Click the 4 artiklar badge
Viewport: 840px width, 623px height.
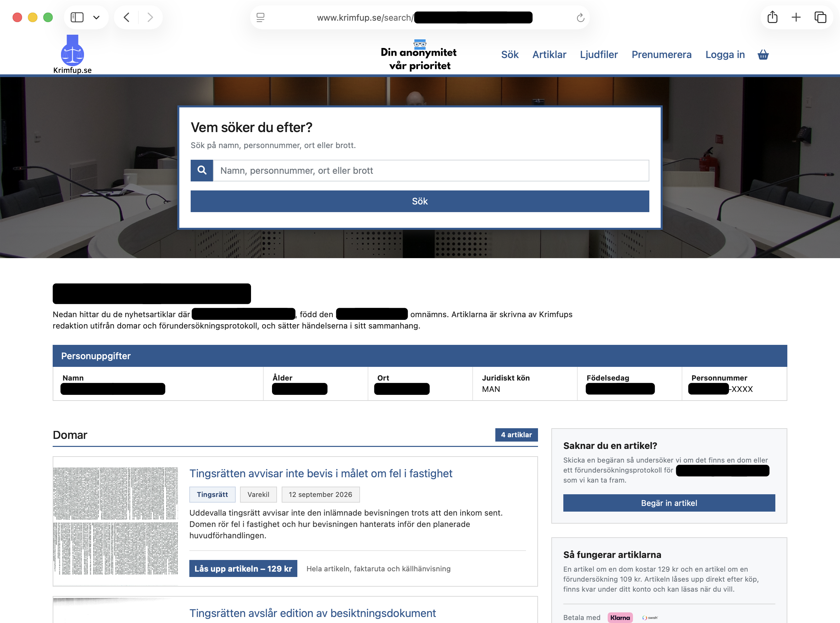(x=516, y=435)
